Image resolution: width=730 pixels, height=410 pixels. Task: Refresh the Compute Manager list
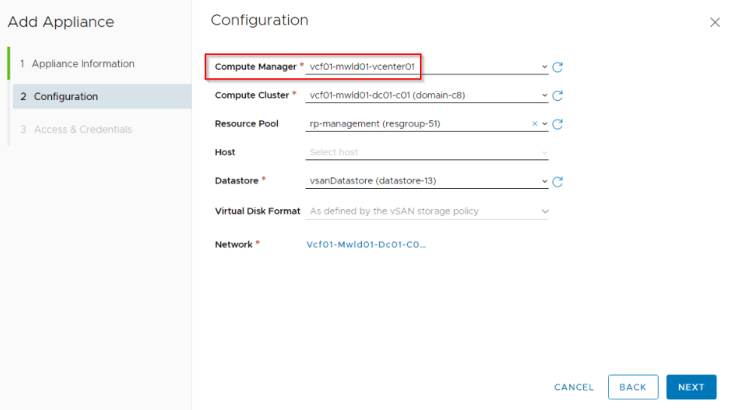(x=557, y=67)
